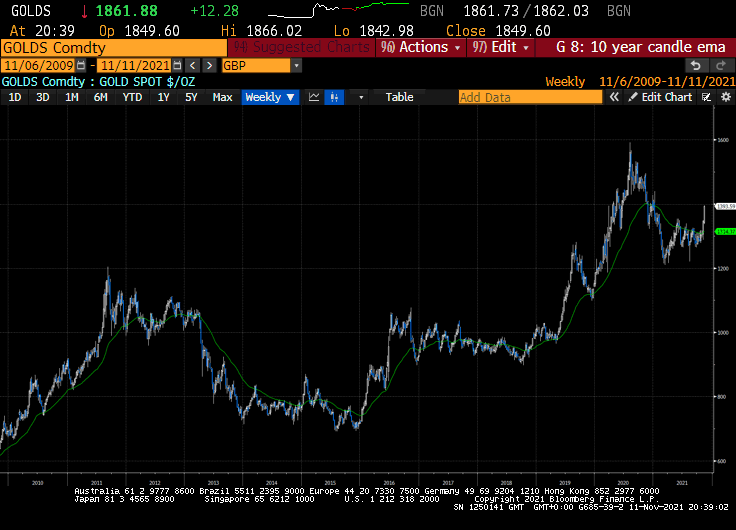Click change +12.28 value
Image resolution: width=736 pixels, height=530 pixels.
[215, 11]
